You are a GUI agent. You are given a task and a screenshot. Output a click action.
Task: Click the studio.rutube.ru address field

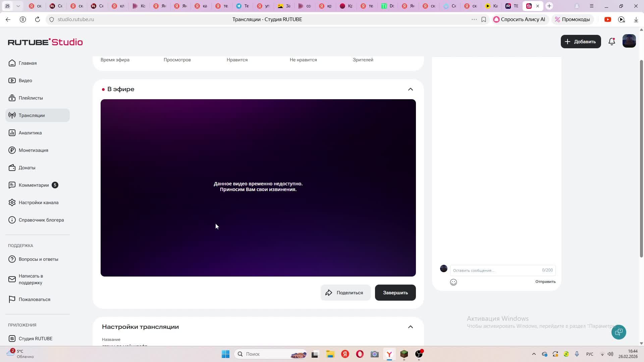[76, 19]
